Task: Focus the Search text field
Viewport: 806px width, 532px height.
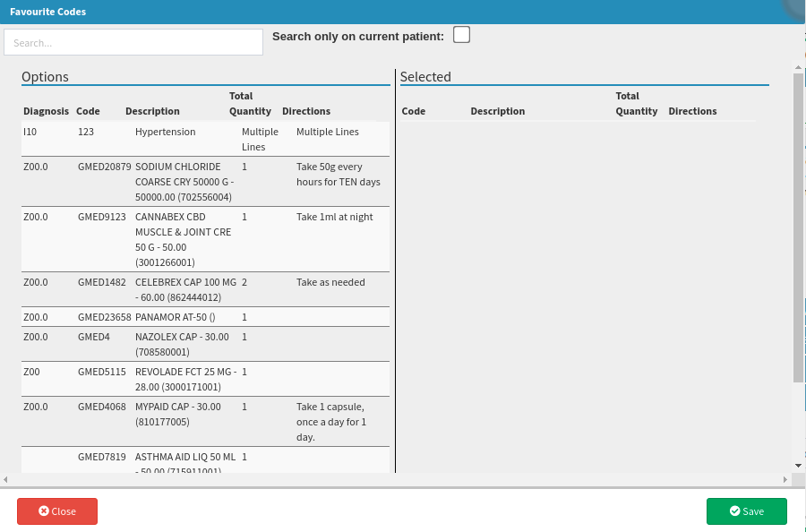Action: [133, 42]
